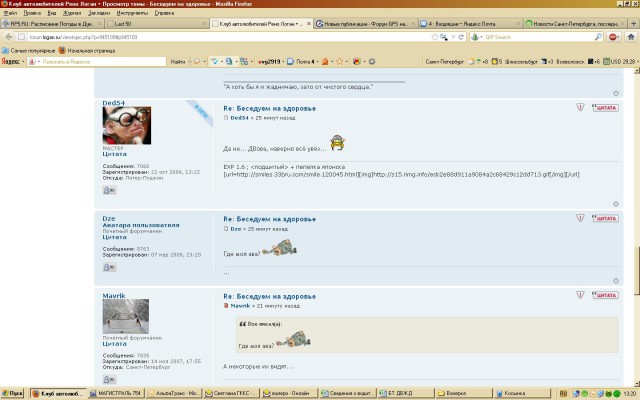This screenshot has width=640, height=400.
Task: Switch to МАГИСТРАЛЬ 754 taskbar window
Action: coord(116,393)
